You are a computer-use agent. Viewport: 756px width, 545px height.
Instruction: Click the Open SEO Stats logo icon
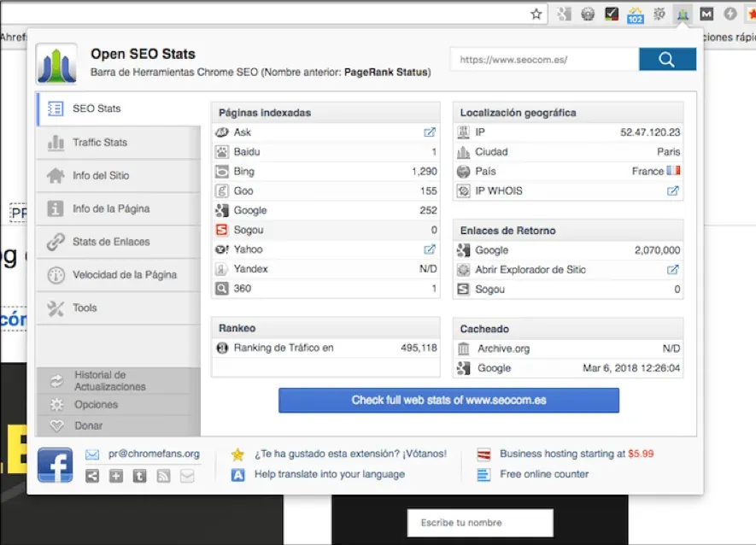(56, 64)
